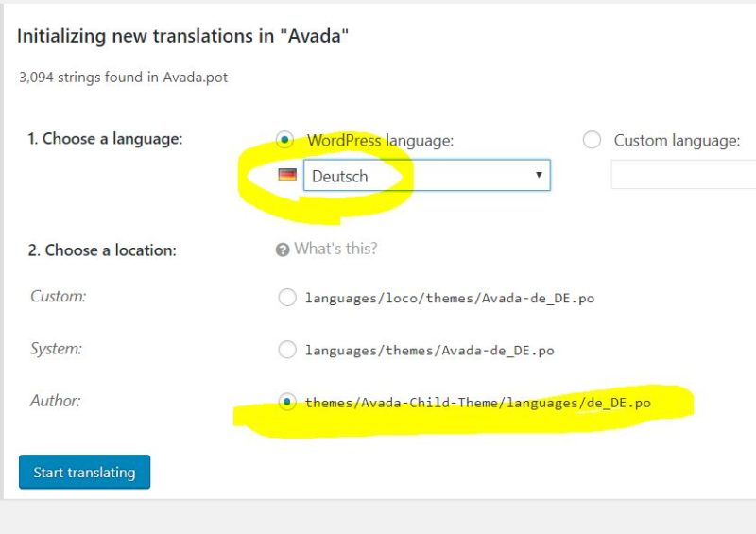The width and height of the screenshot is (756, 534).
Task: Click the languages/loco/themes/Avada-de_DE.po path label
Action: coord(450,299)
